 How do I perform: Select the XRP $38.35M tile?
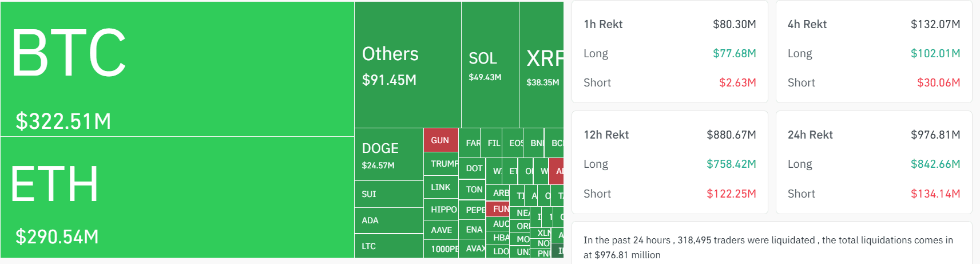click(542, 65)
